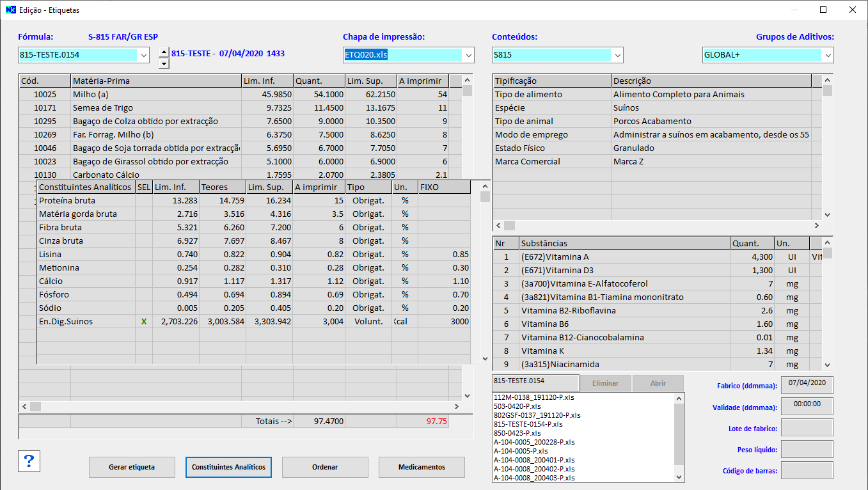Image resolution: width=868 pixels, height=490 pixels.
Task: Click the down arrow formula stepper
Action: click(x=164, y=63)
